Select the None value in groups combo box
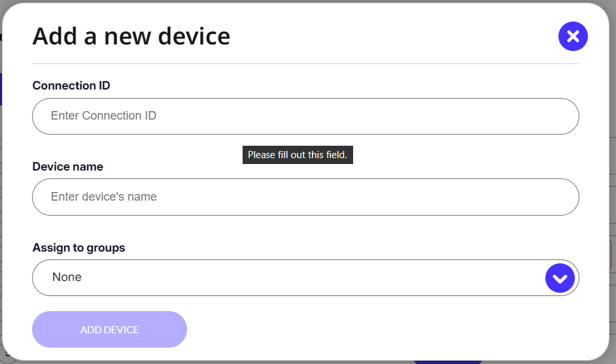Screen dimensions: 616x364 (67, 278)
